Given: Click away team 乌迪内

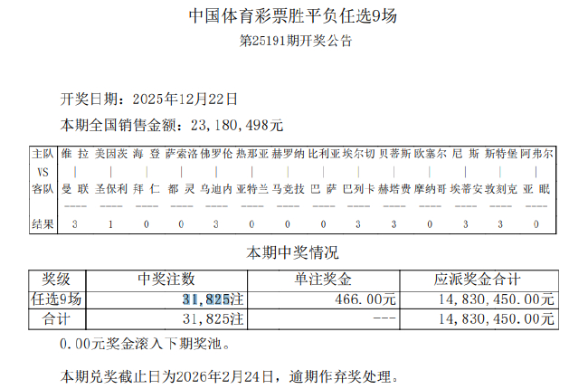Looking at the screenshot, I should (216, 189).
